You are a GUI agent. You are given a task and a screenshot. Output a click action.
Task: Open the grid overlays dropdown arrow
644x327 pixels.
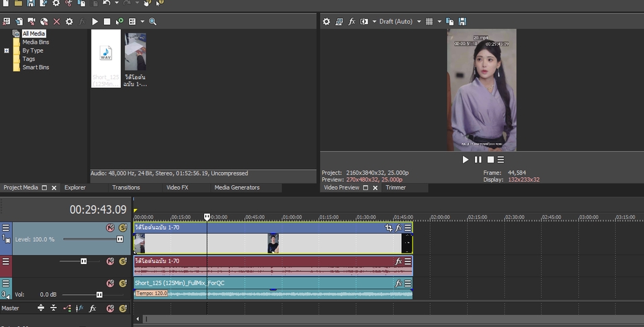point(439,21)
